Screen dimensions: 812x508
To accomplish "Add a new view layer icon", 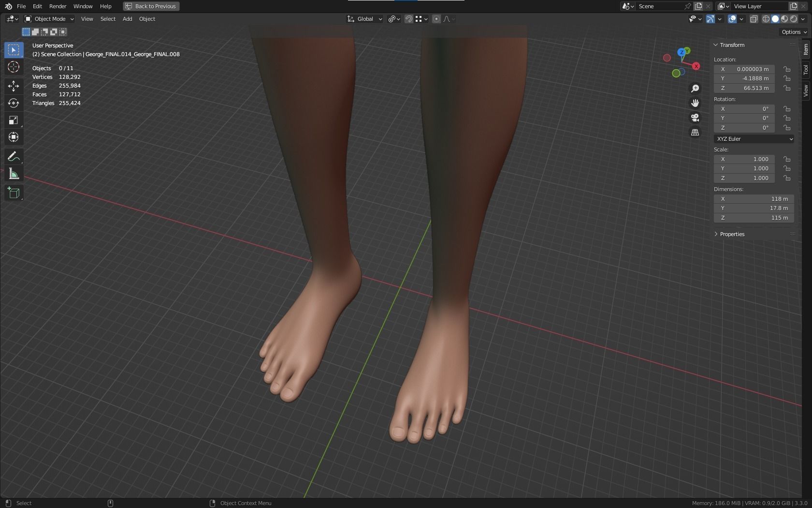I will [794, 6].
